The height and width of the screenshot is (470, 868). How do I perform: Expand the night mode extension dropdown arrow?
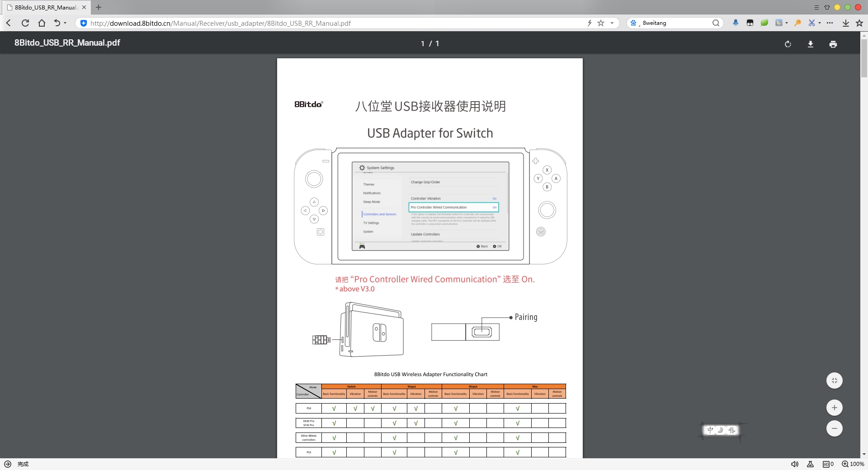pos(787,23)
